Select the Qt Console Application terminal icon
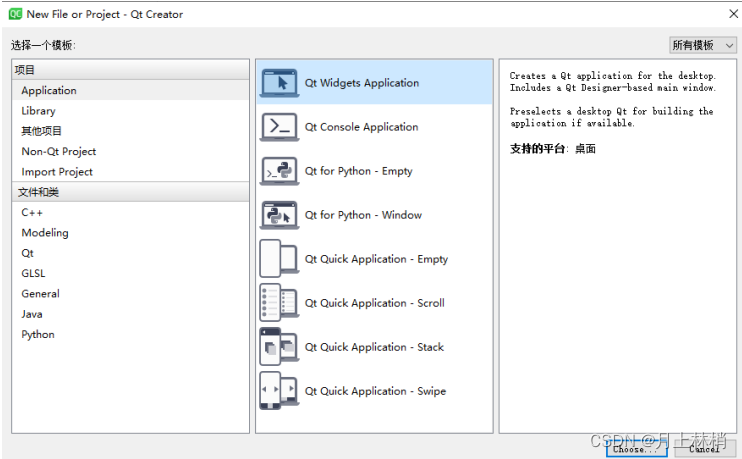The width and height of the screenshot is (742, 459). coord(279,127)
